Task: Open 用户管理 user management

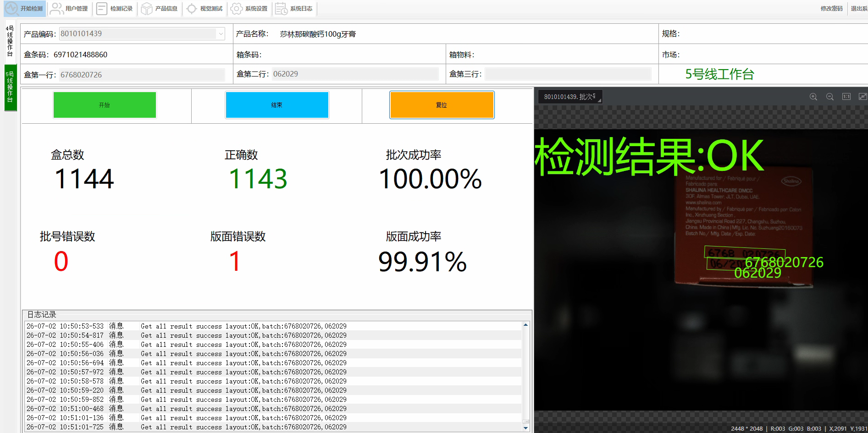Action: click(69, 9)
